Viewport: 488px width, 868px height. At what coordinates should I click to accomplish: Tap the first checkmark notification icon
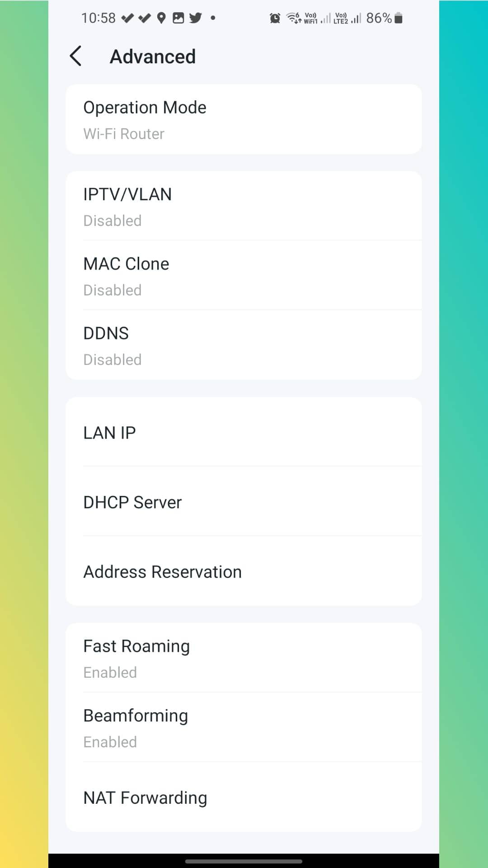pos(128,18)
